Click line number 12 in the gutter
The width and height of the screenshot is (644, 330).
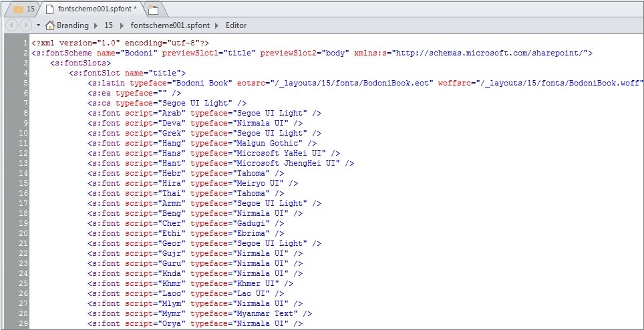(x=24, y=153)
